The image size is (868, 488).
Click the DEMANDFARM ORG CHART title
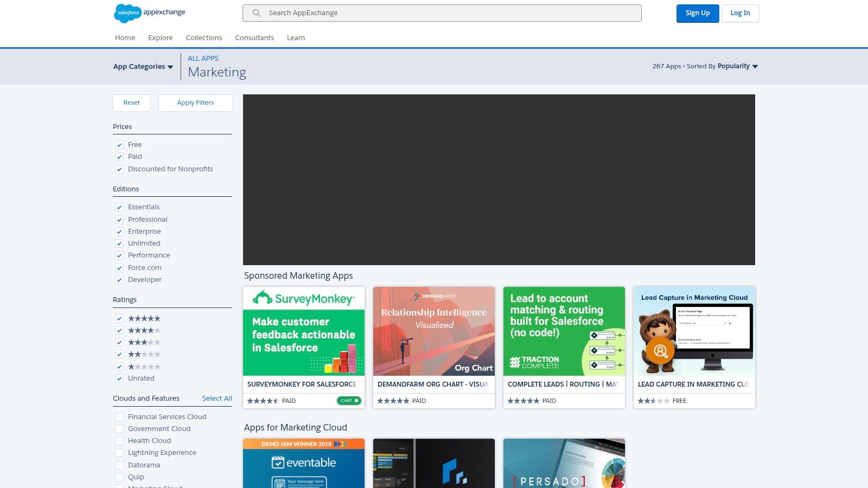[x=433, y=384]
